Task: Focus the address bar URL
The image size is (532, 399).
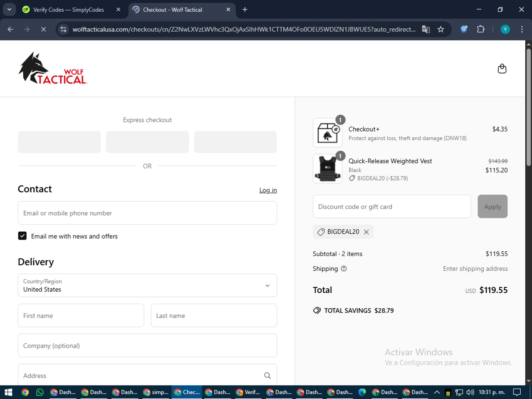Action: click(x=244, y=29)
